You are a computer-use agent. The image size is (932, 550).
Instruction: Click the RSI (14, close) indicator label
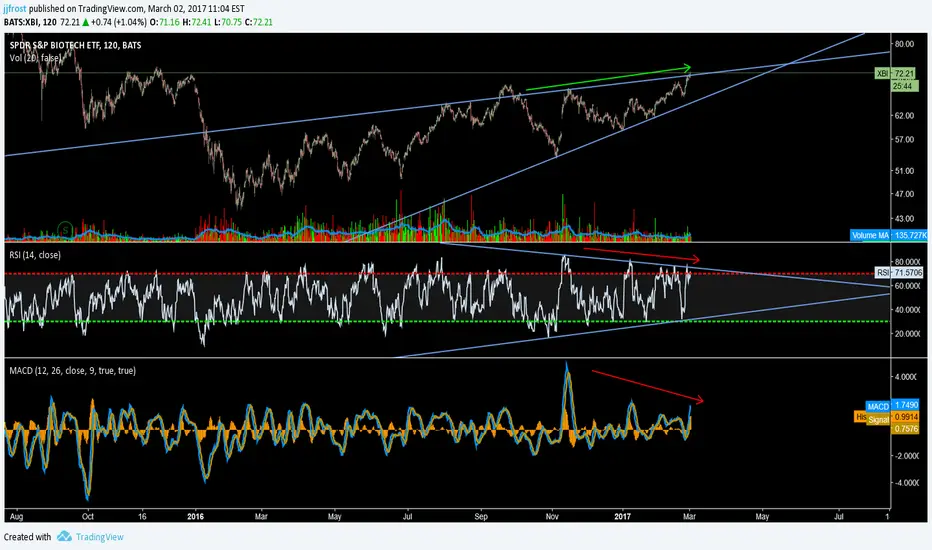click(35, 255)
